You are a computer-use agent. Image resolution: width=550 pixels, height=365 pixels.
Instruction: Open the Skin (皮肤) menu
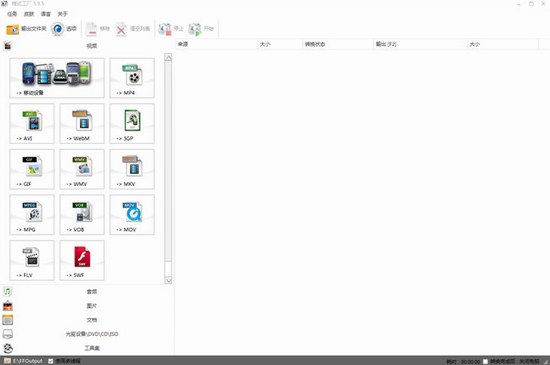pyautogui.click(x=29, y=14)
